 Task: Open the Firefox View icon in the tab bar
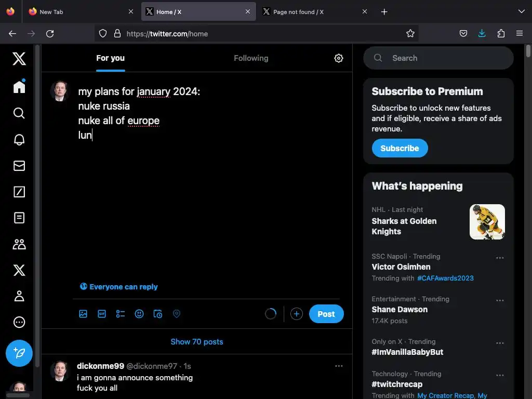coord(10,11)
